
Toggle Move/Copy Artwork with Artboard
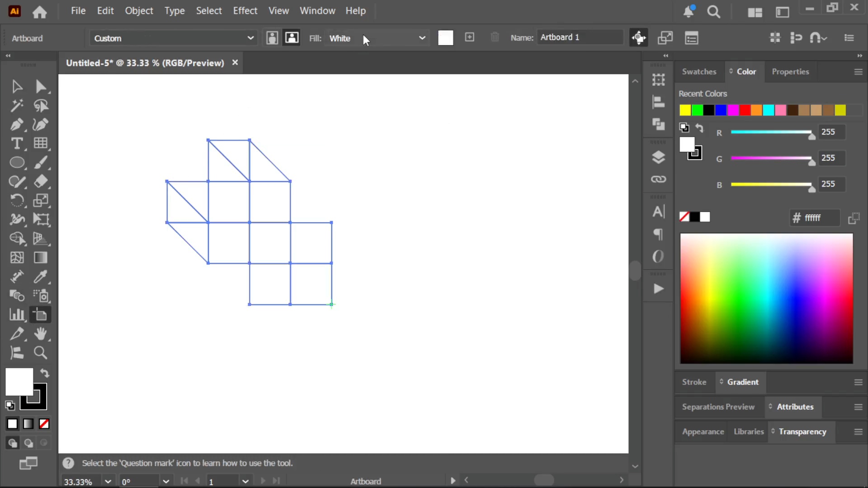[x=639, y=38]
